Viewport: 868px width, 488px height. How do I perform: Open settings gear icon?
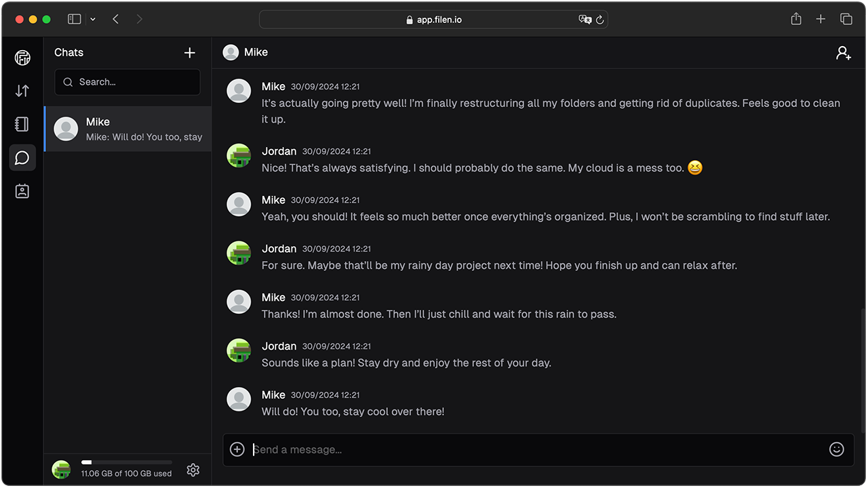click(193, 470)
